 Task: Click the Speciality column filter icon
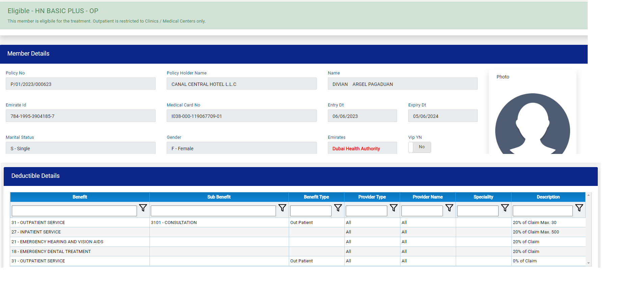(505, 208)
